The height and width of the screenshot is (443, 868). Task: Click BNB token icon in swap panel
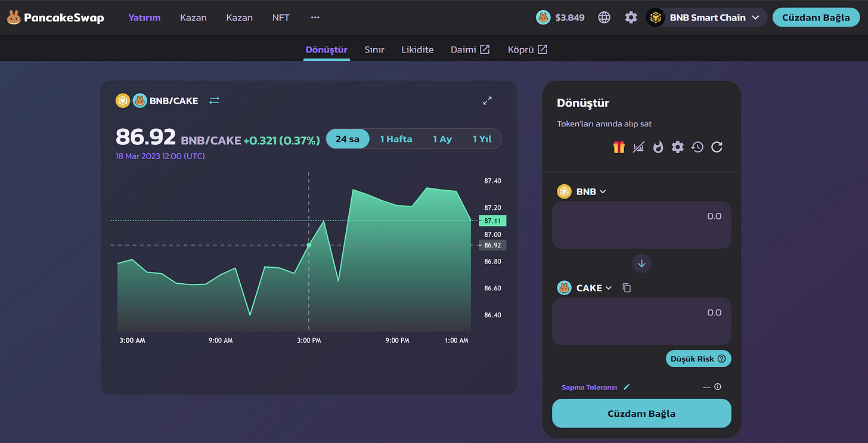click(564, 191)
